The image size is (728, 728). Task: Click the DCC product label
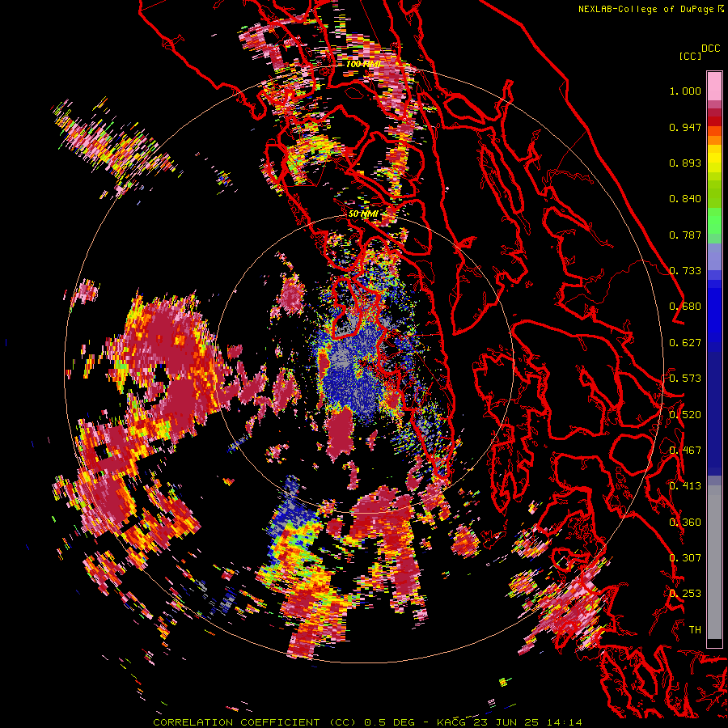710,49
